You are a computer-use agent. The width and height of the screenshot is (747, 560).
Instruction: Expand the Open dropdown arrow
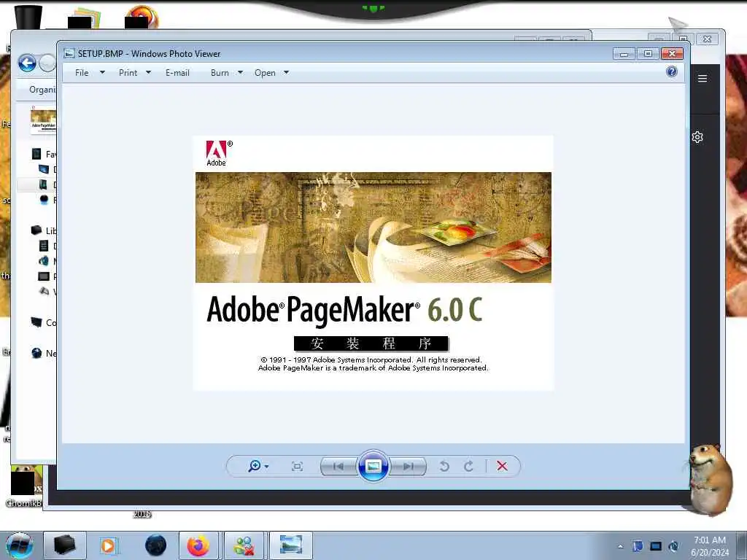pyautogui.click(x=286, y=73)
